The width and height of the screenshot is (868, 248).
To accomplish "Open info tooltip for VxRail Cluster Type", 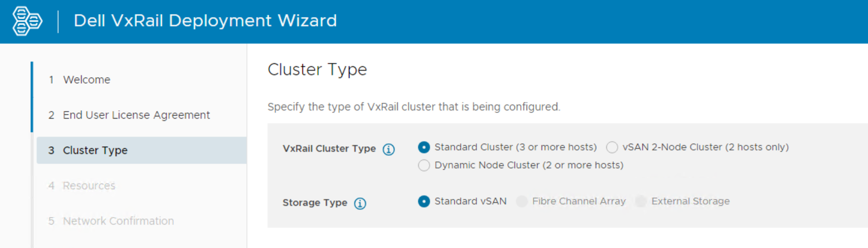I will [x=389, y=149].
